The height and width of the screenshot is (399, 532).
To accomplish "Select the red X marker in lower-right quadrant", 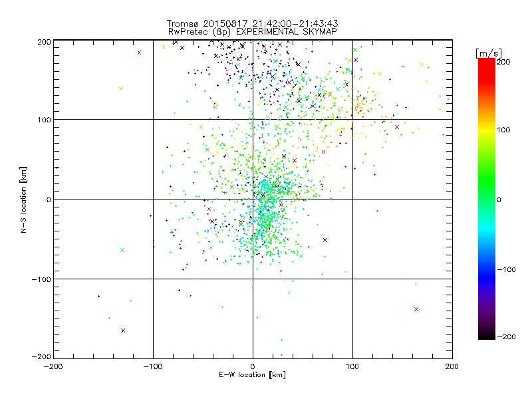I will 416,309.
